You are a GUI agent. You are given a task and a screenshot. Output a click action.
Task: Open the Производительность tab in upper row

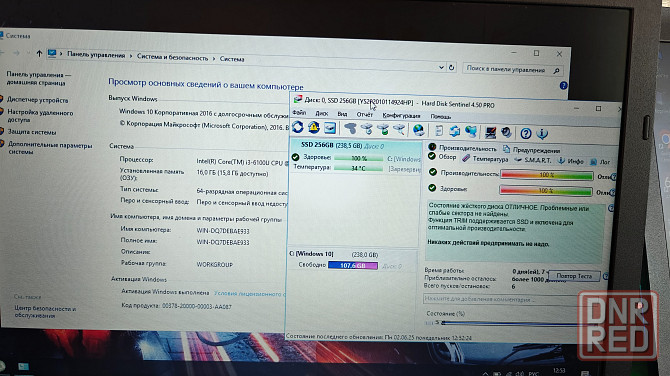(463, 148)
